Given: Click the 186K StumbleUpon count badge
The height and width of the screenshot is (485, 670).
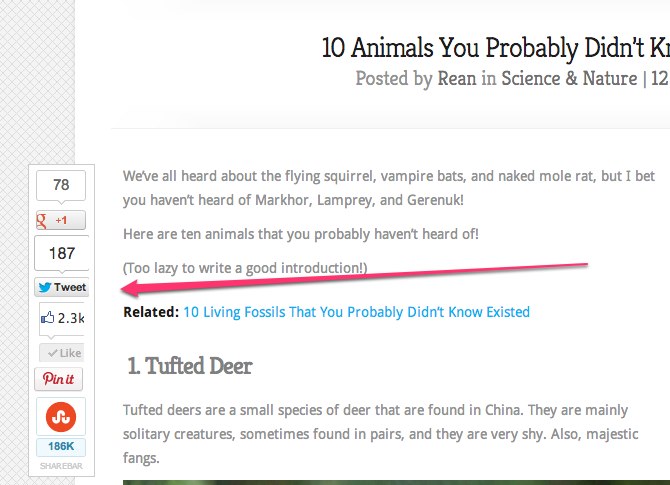Looking at the screenshot, I should coord(60,447).
